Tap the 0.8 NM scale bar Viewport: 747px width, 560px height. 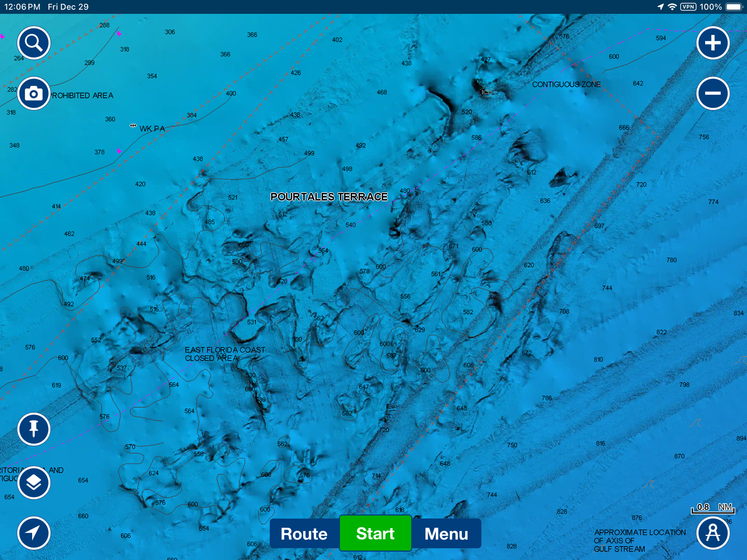point(713,508)
